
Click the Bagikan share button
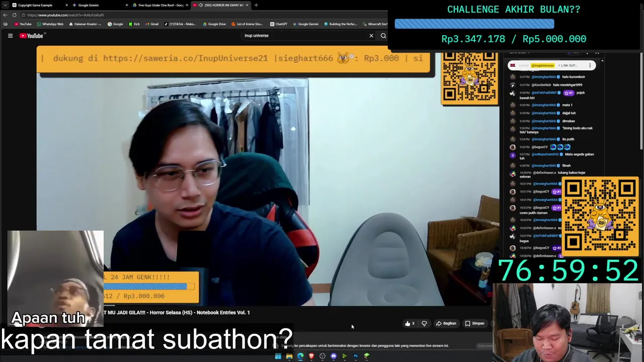pyautogui.click(x=446, y=323)
